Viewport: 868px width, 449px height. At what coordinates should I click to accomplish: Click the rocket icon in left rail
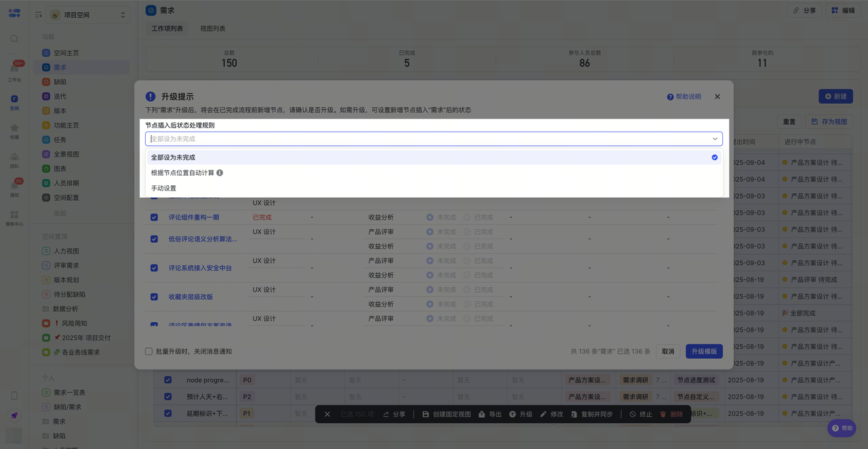pos(14,415)
